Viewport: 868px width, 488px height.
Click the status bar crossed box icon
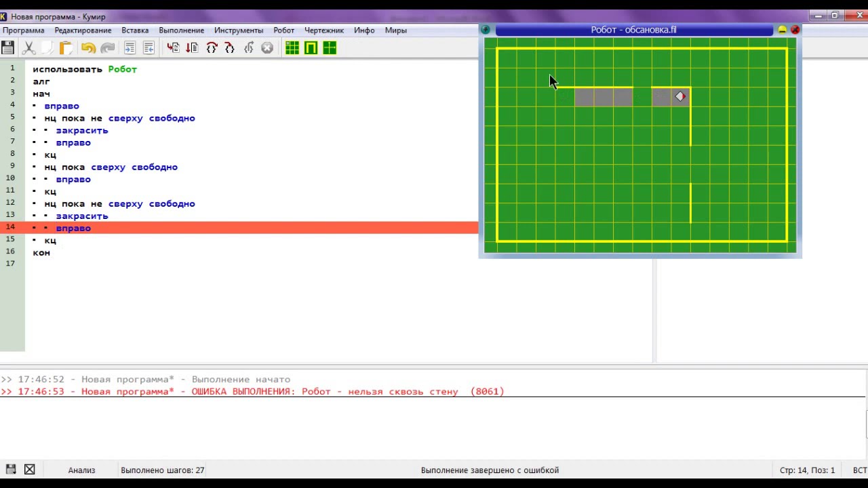[x=30, y=469]
